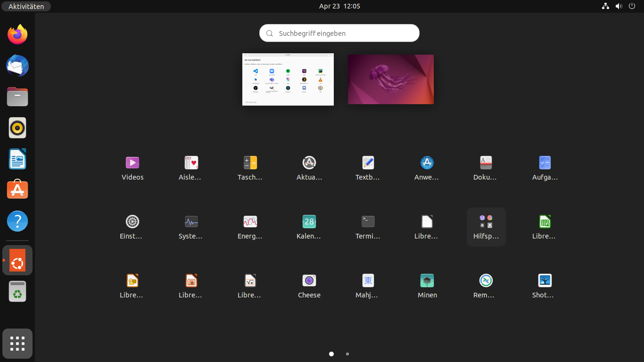
Task: Expand the Hilfsprogramme app folder
Action: coord(486,227)
